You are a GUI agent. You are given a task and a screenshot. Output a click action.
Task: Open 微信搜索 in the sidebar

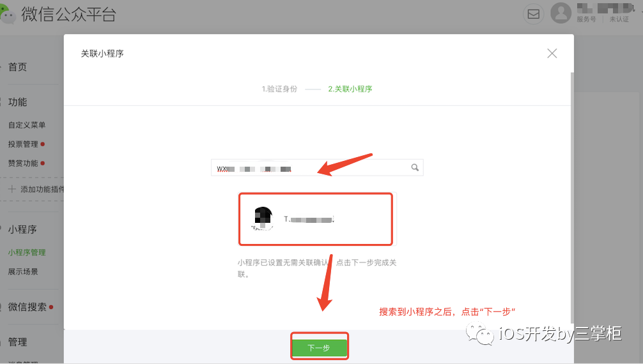click(x=27, y=307)
